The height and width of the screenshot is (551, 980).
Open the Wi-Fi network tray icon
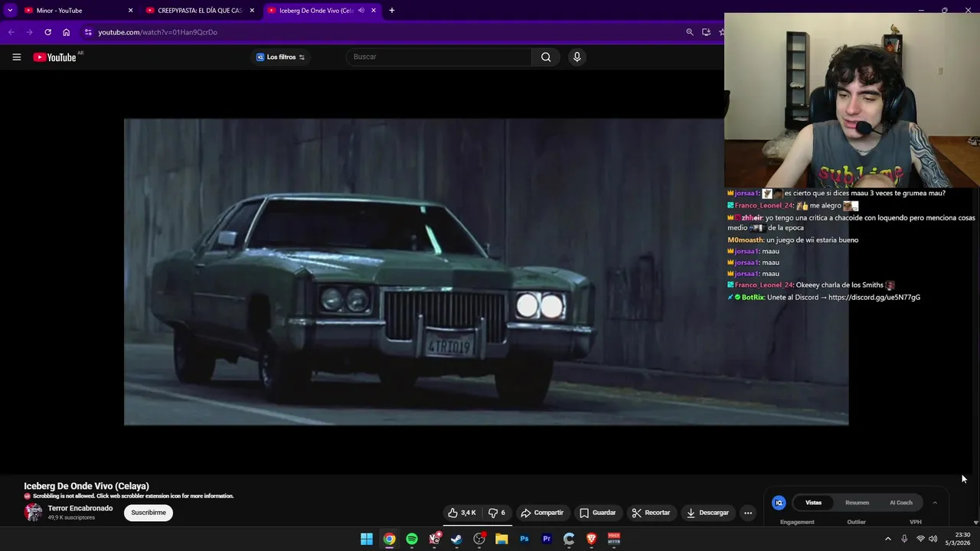tap(920, 539)
